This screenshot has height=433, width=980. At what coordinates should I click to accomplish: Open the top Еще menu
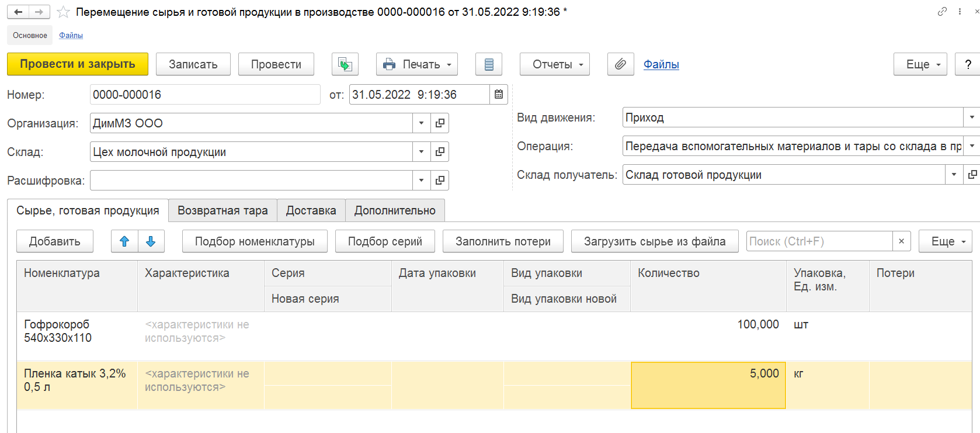[x=920, y=64]
